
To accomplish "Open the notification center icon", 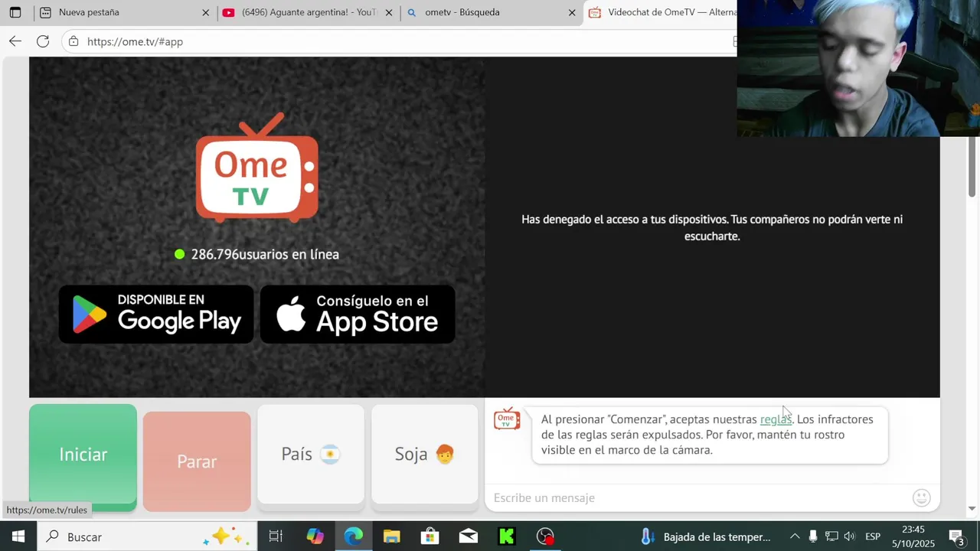I will tap(957, 536).
